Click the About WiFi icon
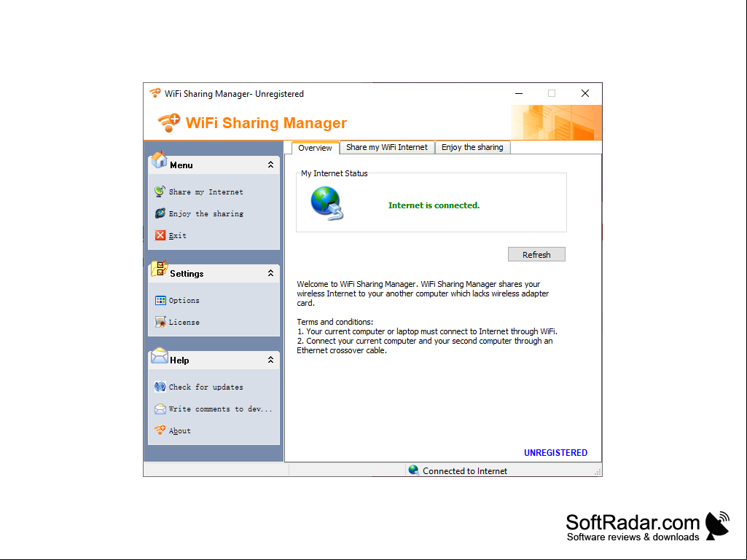 160,430
